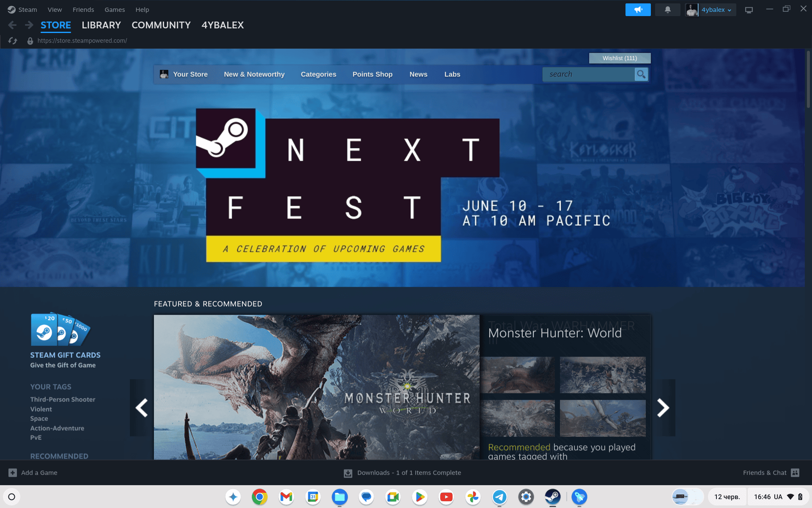The width and height of the screenshot is (812, 508).
Task: Browse the Third-Person Shooter tag
Action: (63, 400)
